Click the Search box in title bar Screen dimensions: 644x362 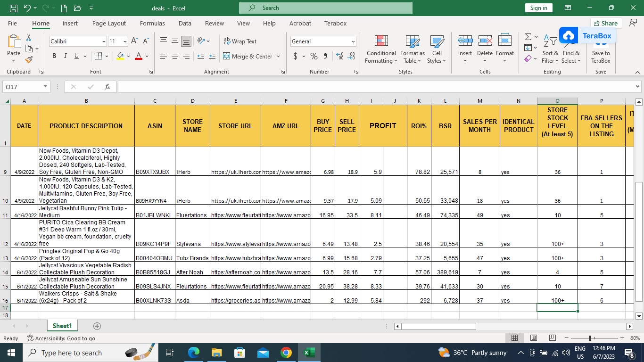click(x=326, y=8)
